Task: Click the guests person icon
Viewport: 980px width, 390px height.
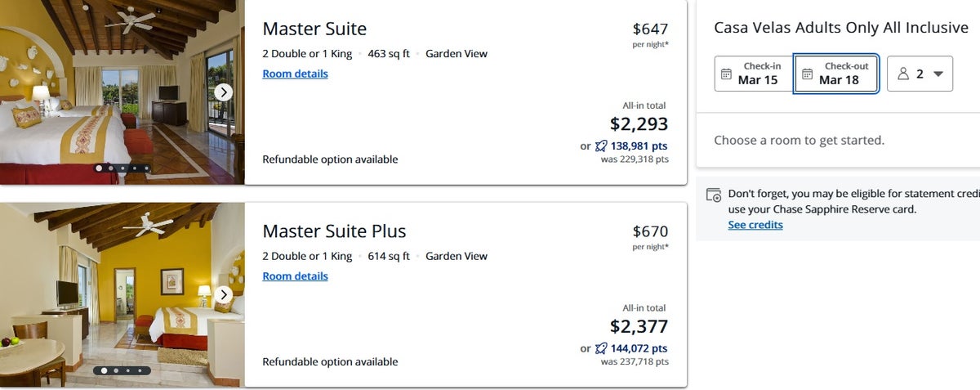Action: click(903, 74)
